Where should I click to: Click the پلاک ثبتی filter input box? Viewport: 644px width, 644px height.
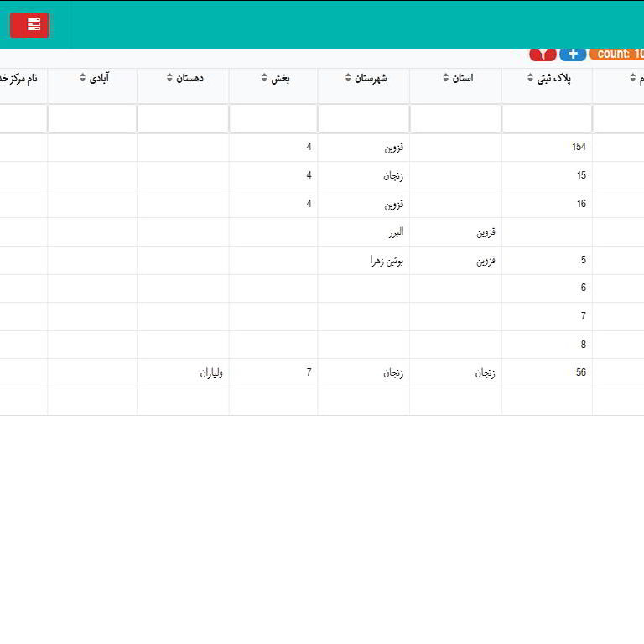coord(547,119)
